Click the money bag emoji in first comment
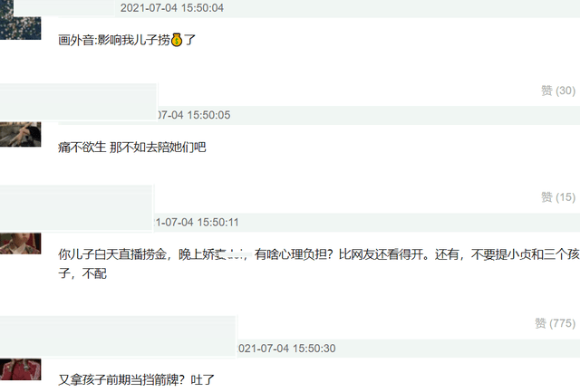Screen dimensions: 580x392 click(x=177, y=40)
